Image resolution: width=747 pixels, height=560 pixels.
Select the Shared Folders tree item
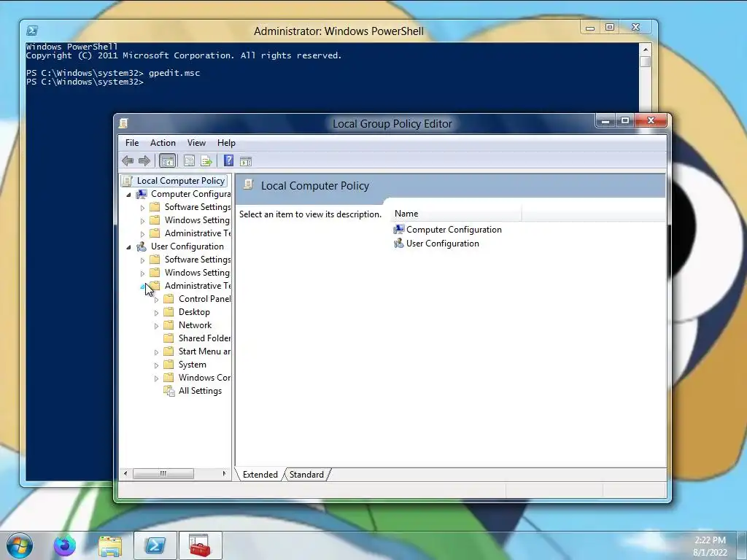(x=204, y=338)
